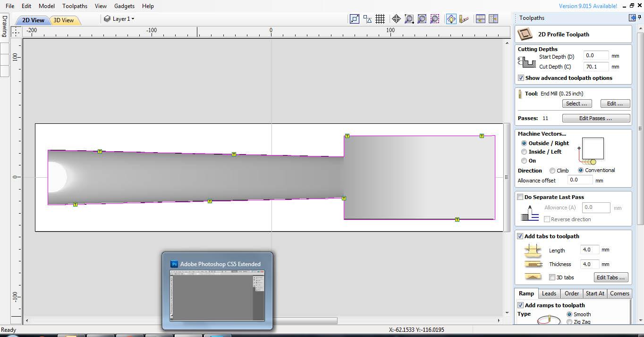Click the Edit Passes ... button
The width and height of the screenshot is (644, 337).
[596, 118]
